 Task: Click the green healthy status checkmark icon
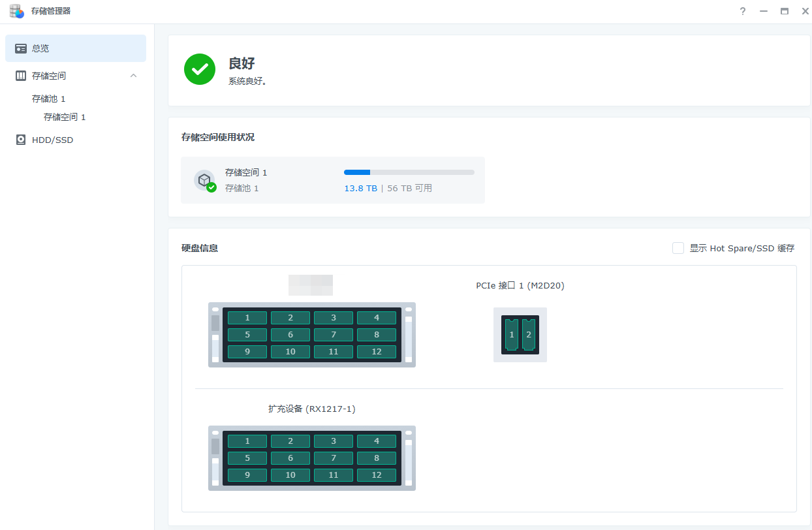coord(200,69)
